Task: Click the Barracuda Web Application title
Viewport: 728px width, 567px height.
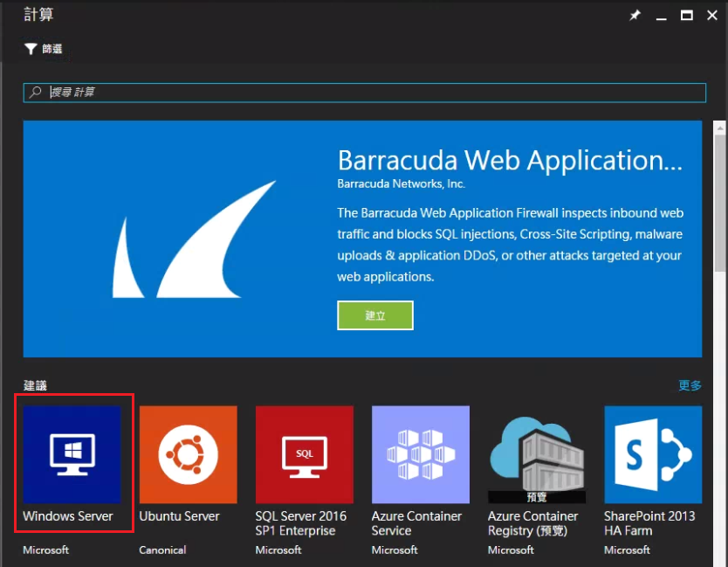Action: pos(510,161)
